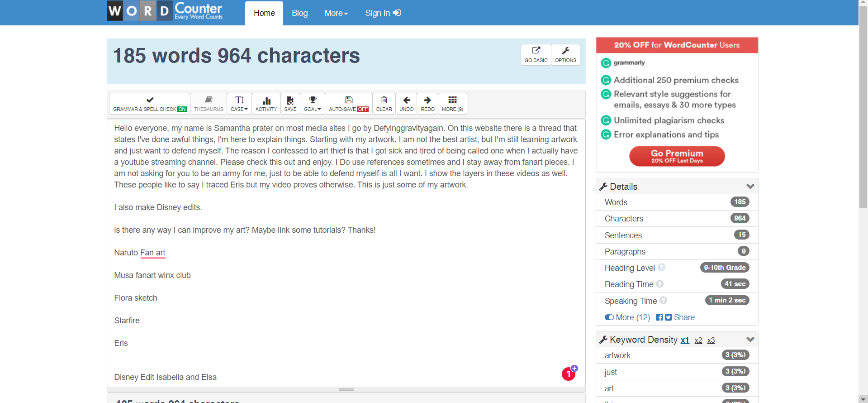Share on Facebook icon
The height and width of the screenshot is (403, 868).
click(659, 317)
